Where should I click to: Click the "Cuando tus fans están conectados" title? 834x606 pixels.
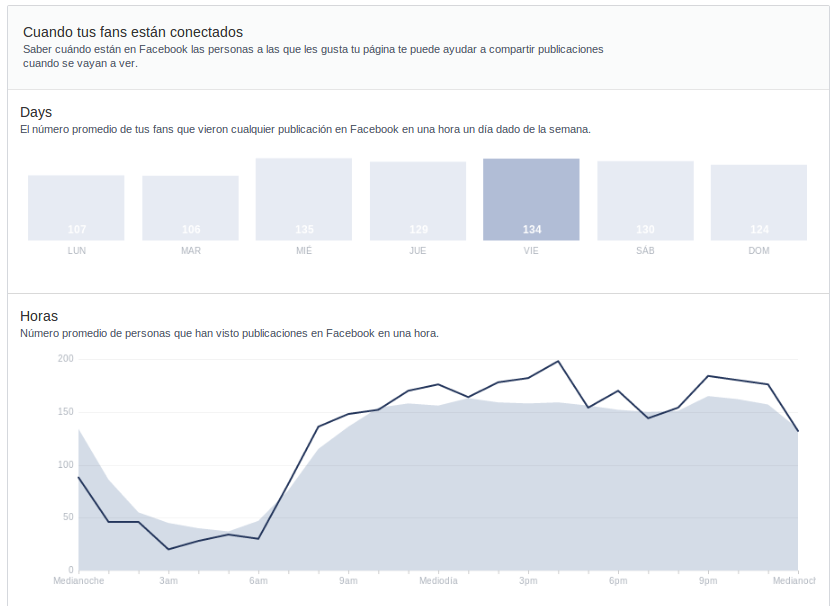click(x=133, y=32)
